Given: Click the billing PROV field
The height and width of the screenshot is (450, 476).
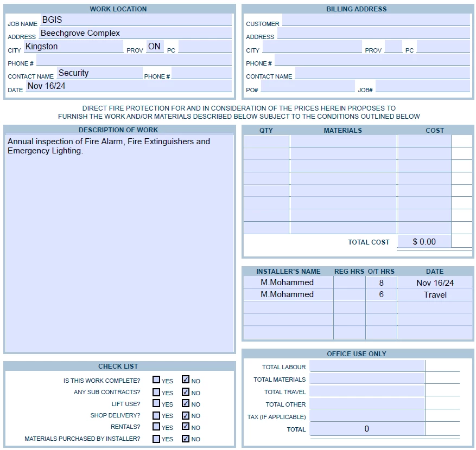Looking at the screenshot, I should (x=394, y=47).
